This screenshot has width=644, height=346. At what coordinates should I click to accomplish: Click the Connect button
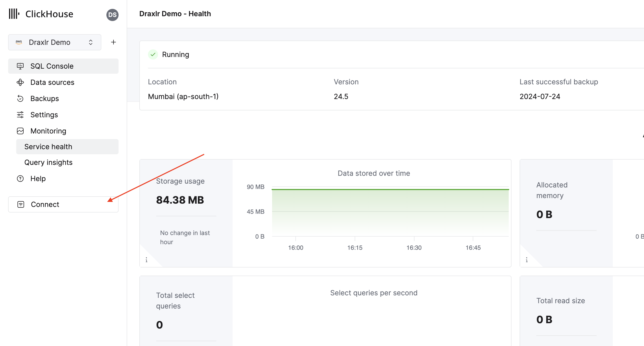[63, 204]
